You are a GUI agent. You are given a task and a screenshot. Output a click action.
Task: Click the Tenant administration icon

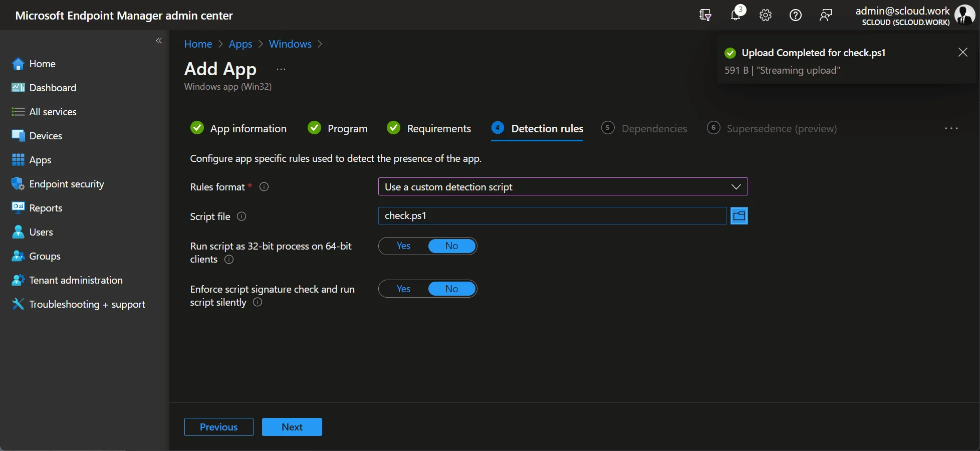[x=18, y=280]
